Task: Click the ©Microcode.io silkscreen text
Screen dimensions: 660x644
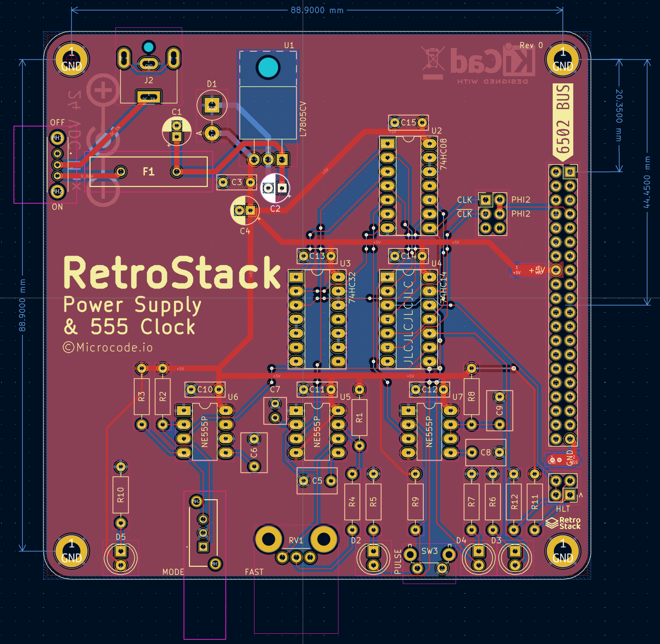Action: click(108, 347)
